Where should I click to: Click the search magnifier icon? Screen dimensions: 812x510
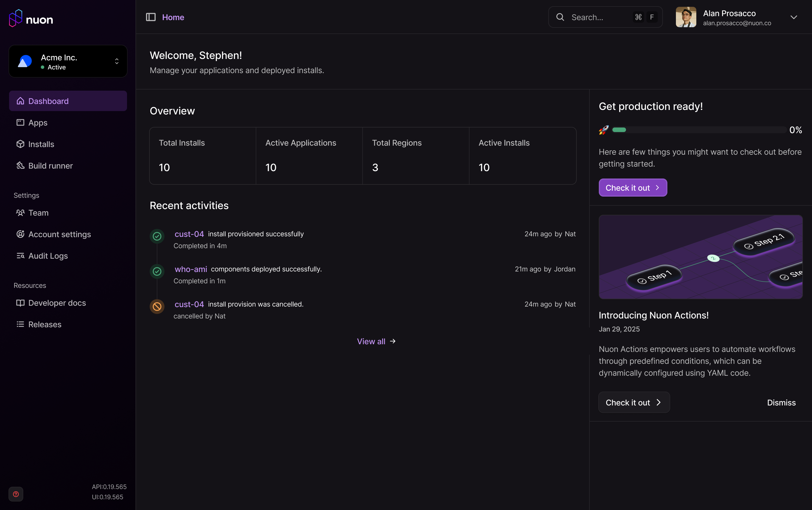pyautogui.click(x=560, y=17)
